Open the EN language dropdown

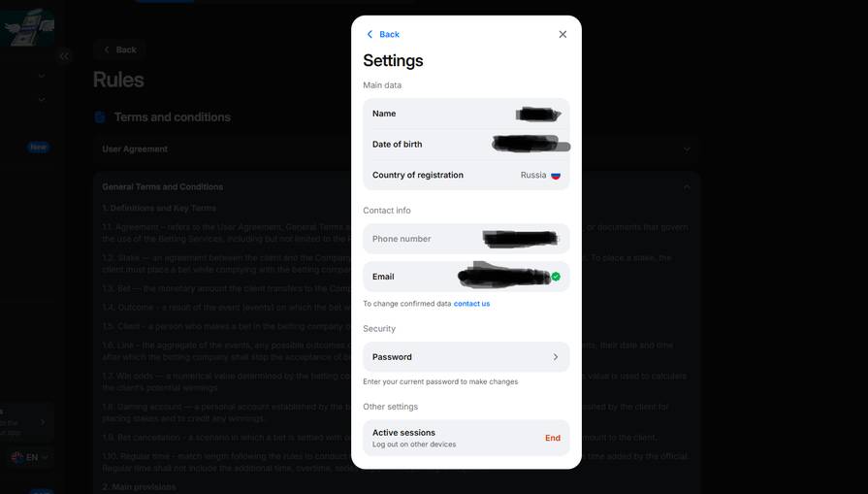(30, 457)
